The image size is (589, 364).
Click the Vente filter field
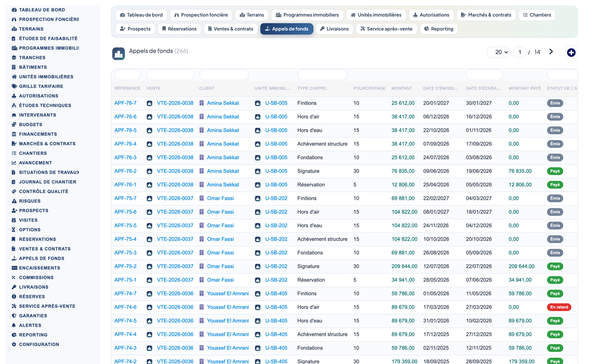tap(170, 75)
